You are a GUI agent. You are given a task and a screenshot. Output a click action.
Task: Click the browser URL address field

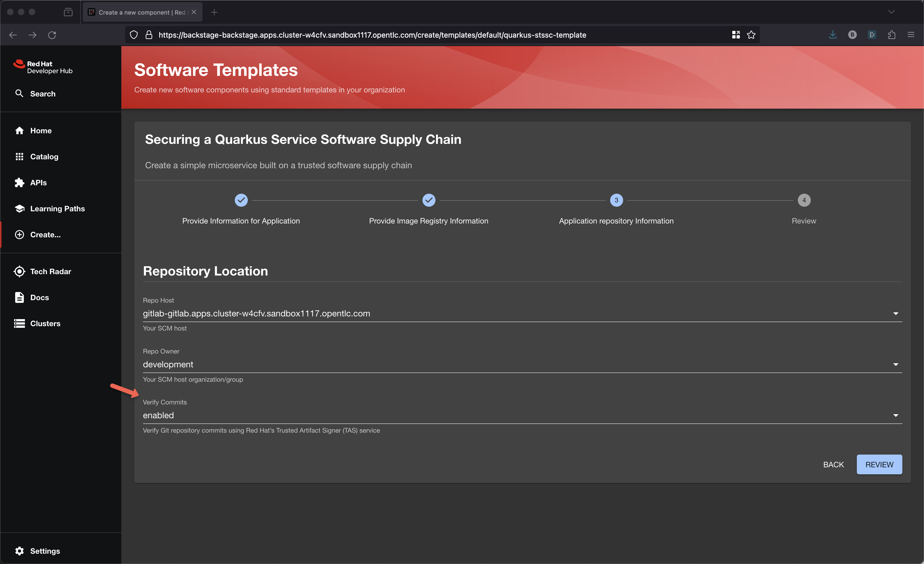pyautogui.click(x=372, y=35)
